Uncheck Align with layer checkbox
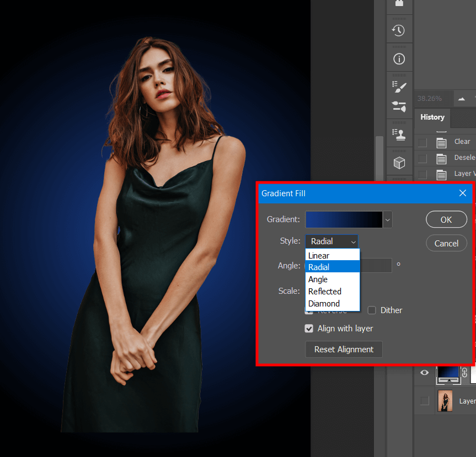 [x=309, y=329]
